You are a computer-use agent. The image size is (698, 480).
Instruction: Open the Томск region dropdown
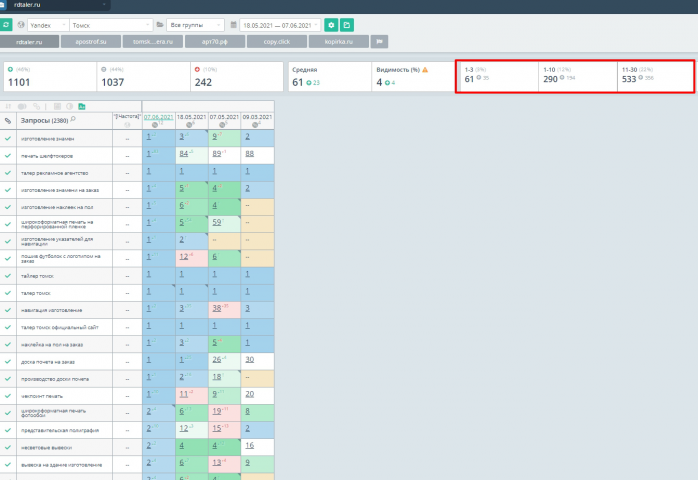point(111,25)
